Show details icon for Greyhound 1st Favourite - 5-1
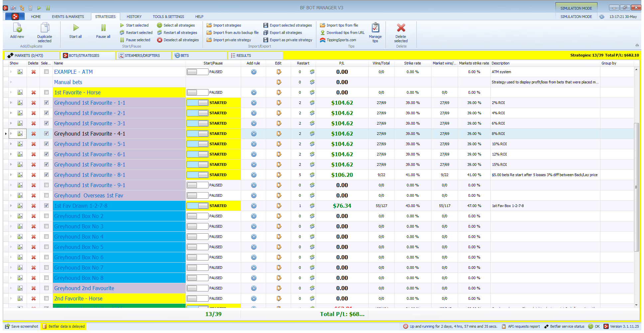 (x=20, y=144)
